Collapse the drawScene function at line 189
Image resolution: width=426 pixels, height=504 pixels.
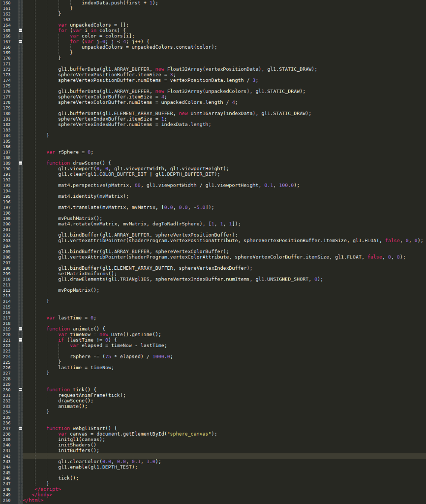20,162
